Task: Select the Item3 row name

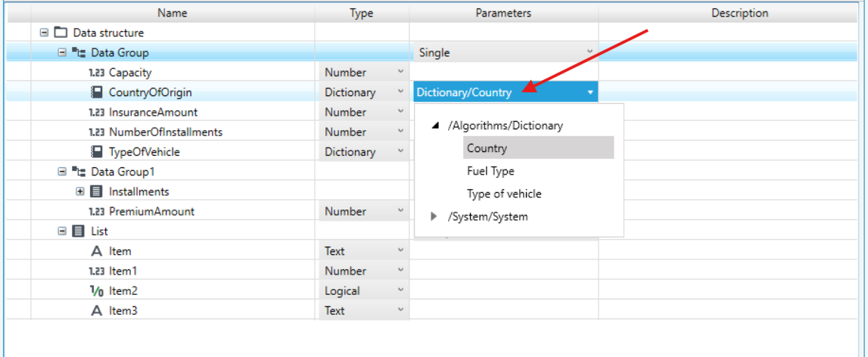Action: pos(123,311)
